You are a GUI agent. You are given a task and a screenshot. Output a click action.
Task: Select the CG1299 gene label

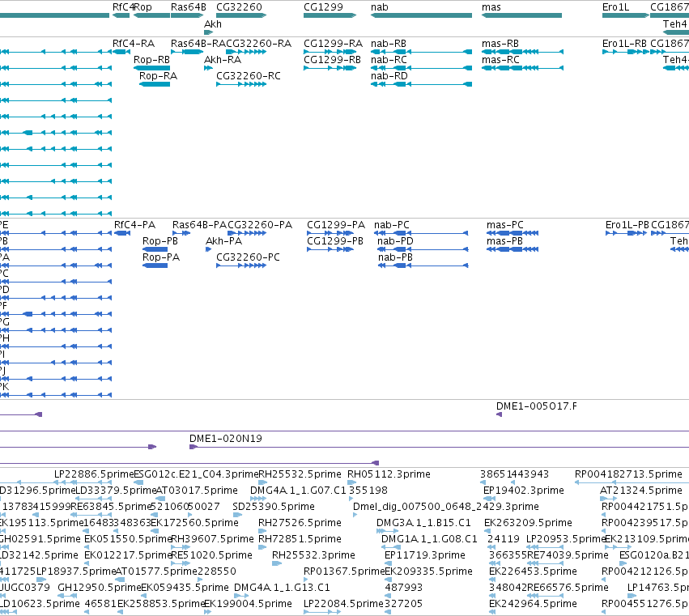(x=323, y=7)
